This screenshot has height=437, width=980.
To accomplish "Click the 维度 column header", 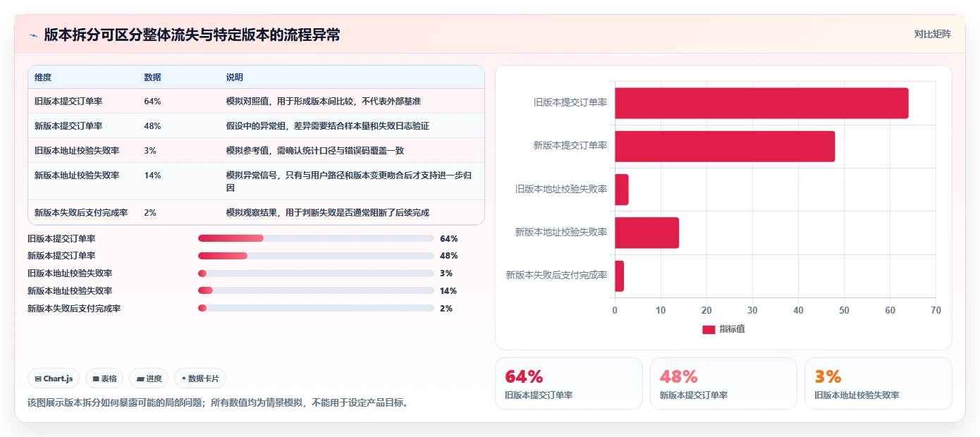I will coord(43,77).
